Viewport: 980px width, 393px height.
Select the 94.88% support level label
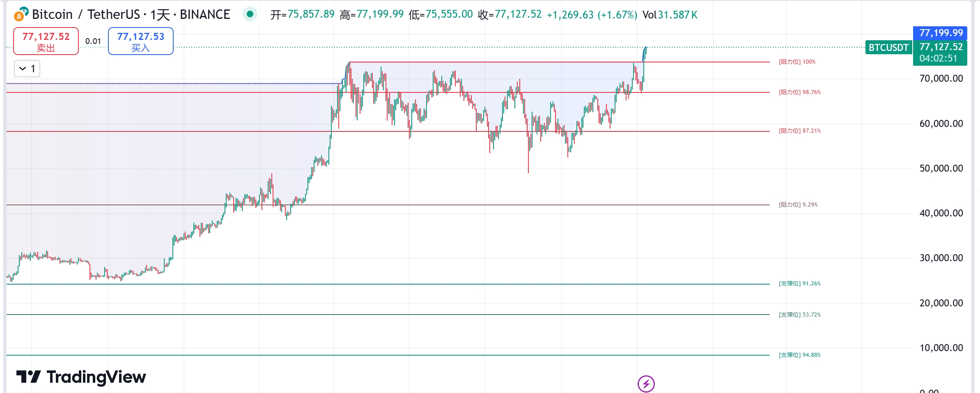click(x=799, y=355)
